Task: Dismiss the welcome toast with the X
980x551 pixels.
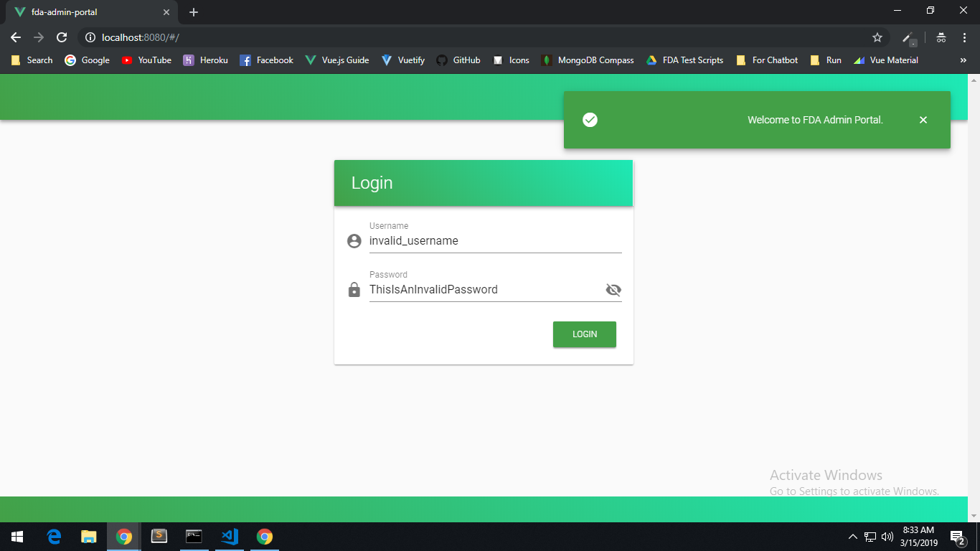Action: click(x=923, y=120)
